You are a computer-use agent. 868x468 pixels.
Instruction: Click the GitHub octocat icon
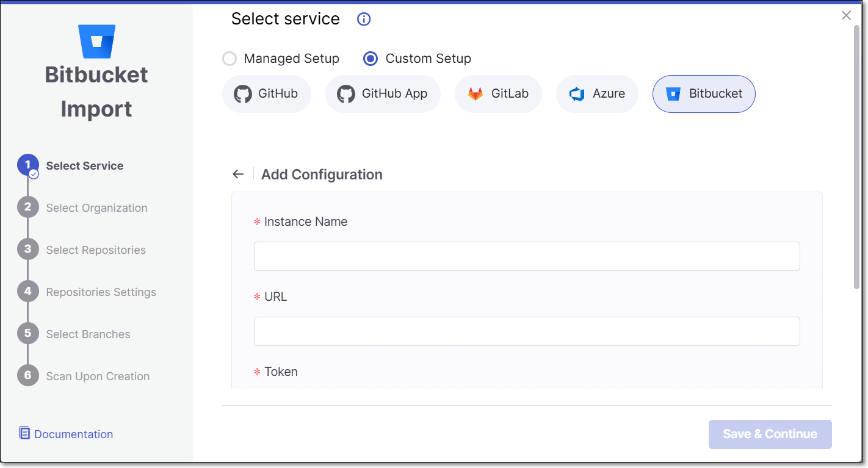tap(243, 94)
